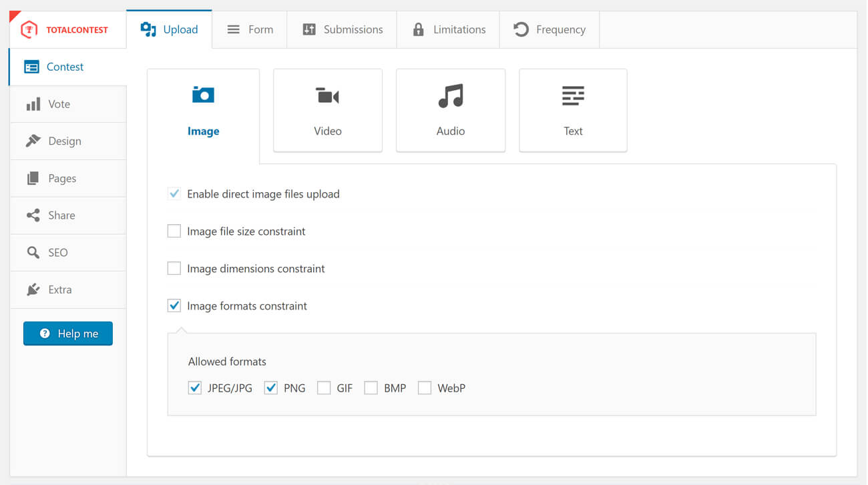Click the Vote bar chart icon

33,105
